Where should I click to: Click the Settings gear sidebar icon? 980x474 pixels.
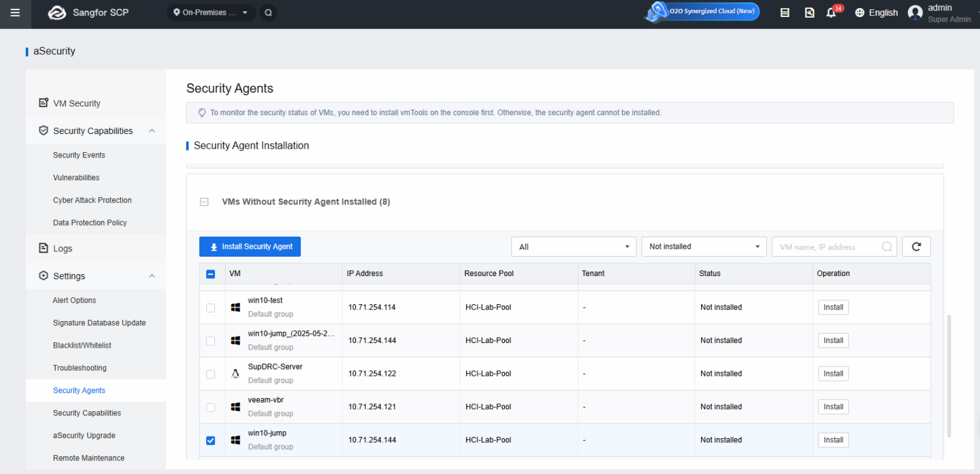pos(43,275)
